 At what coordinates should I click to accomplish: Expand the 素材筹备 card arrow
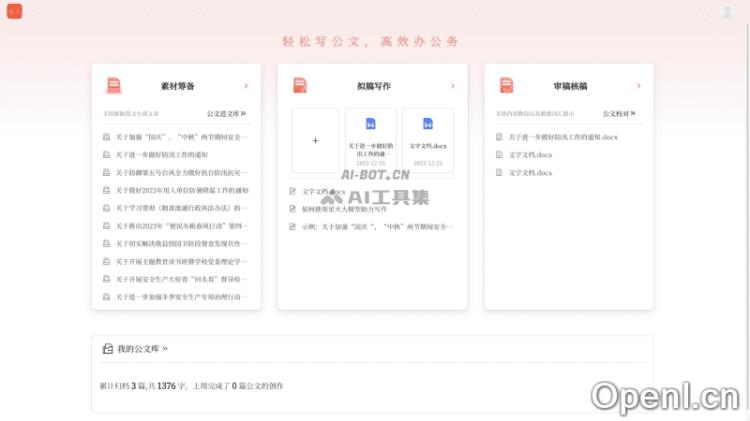tap(246, 86)
